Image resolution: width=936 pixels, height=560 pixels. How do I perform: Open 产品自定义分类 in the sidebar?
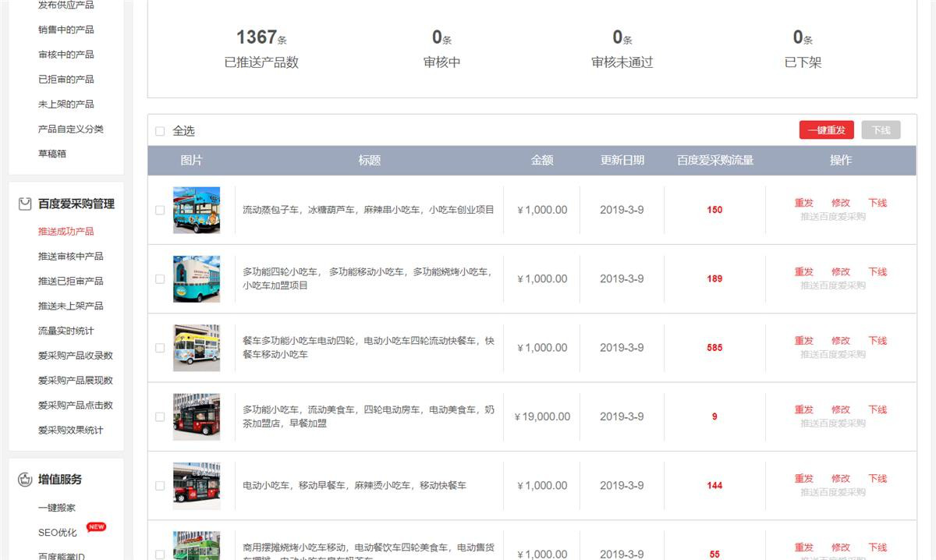pyautogui.click(x=71, y=129)
